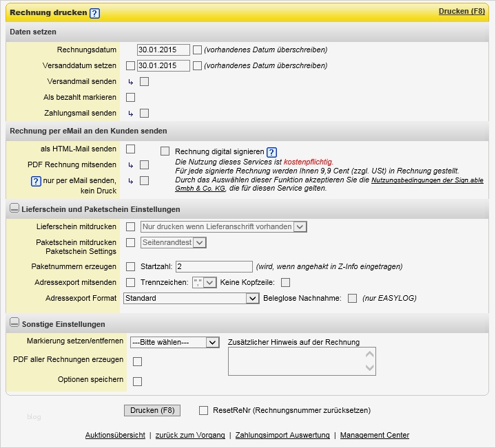The image size is (496, 448).
Task: Toggle Zahlungsmail senden checkbox
Action: click(144, 113)
